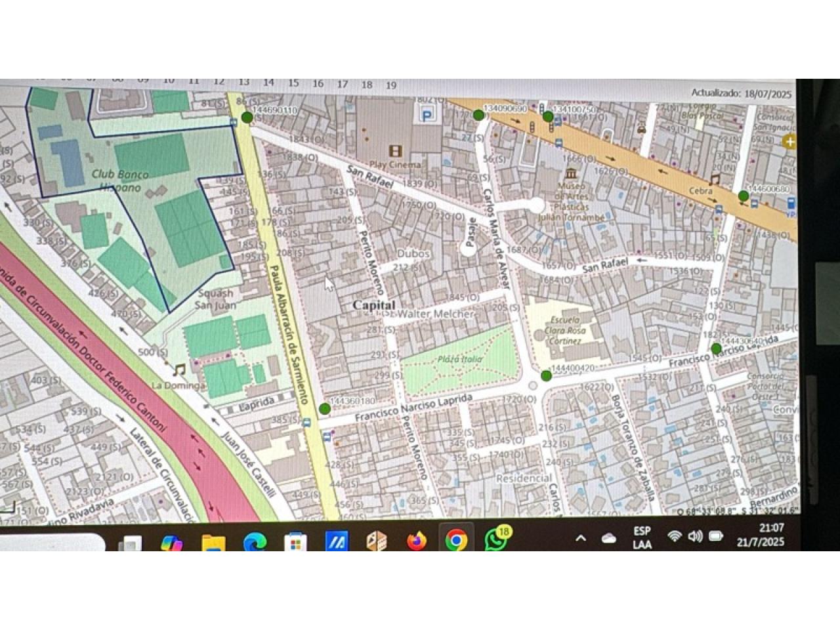This screenshot has width=840, height=630.
Task: Open Wi-Fi network settings in the tray
Action: pyautogui.click(x=674, y=536)
